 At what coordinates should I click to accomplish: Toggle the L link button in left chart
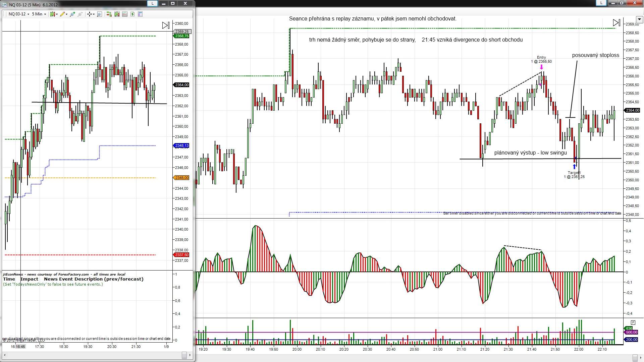[x=153, y=3]
